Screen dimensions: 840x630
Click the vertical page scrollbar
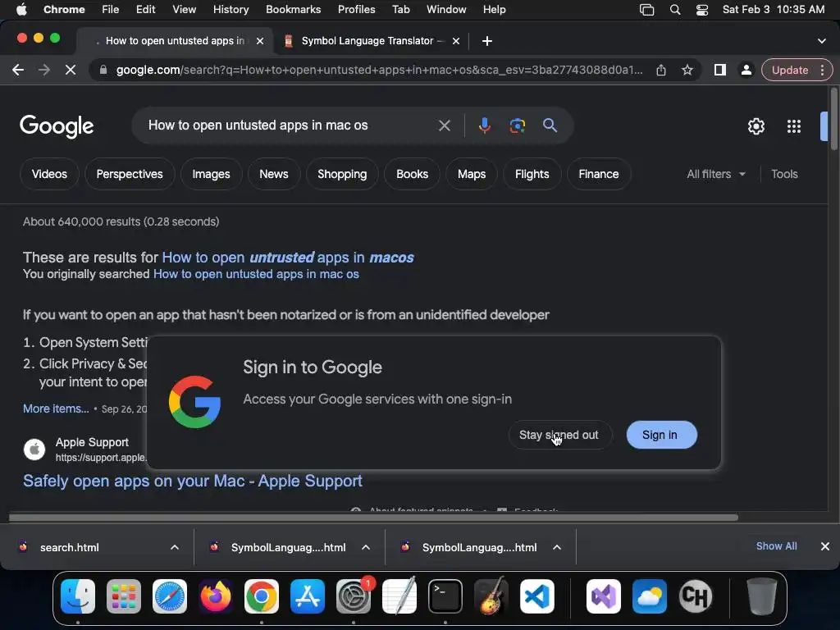pos(833,118)
